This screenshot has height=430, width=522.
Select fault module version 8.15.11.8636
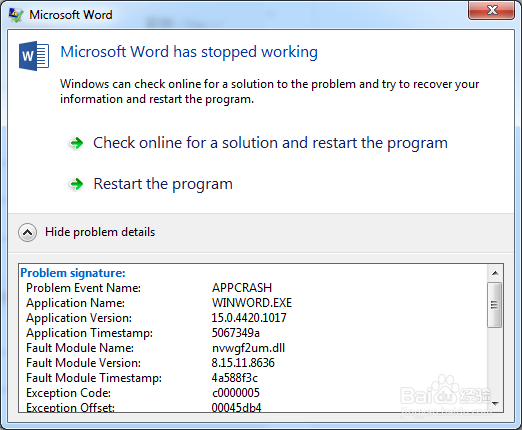point(243,363)
